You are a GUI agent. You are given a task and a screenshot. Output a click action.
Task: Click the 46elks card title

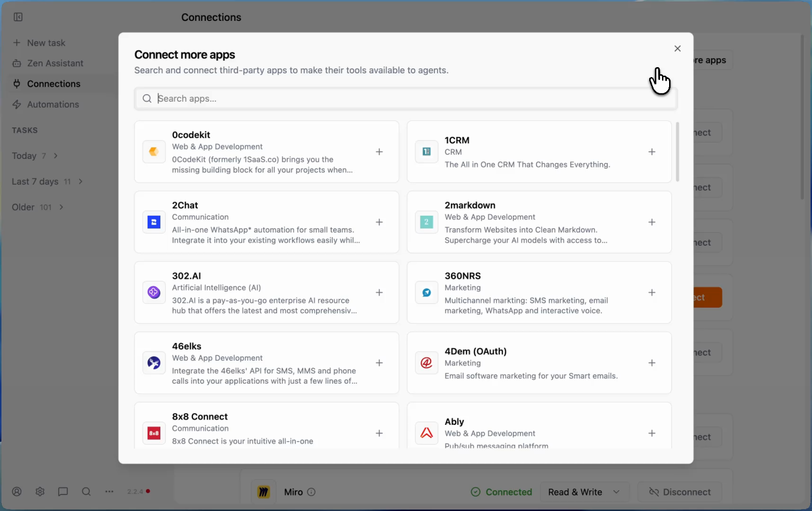[187, 346]
